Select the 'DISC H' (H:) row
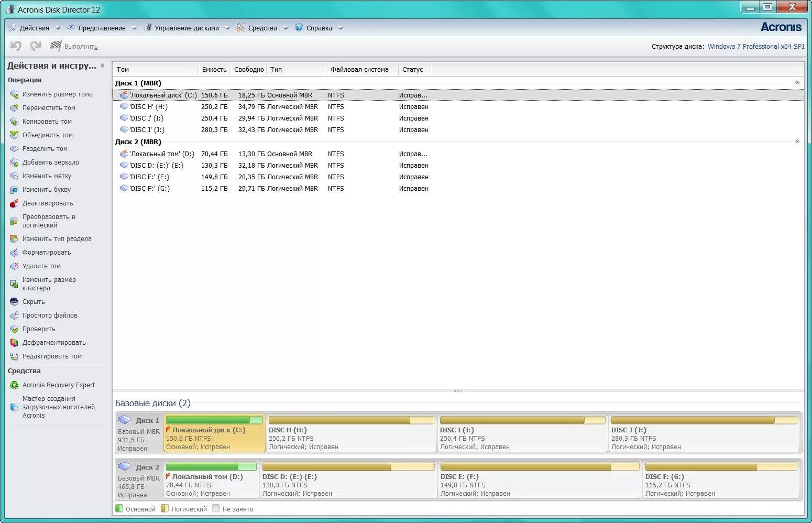 click(458, 107)
